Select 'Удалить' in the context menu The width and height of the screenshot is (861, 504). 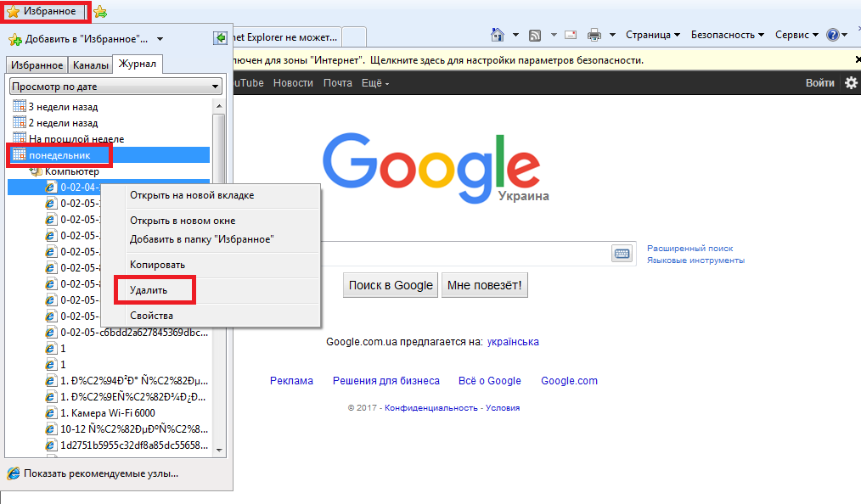pyautogui.click(x=149, y=290)
